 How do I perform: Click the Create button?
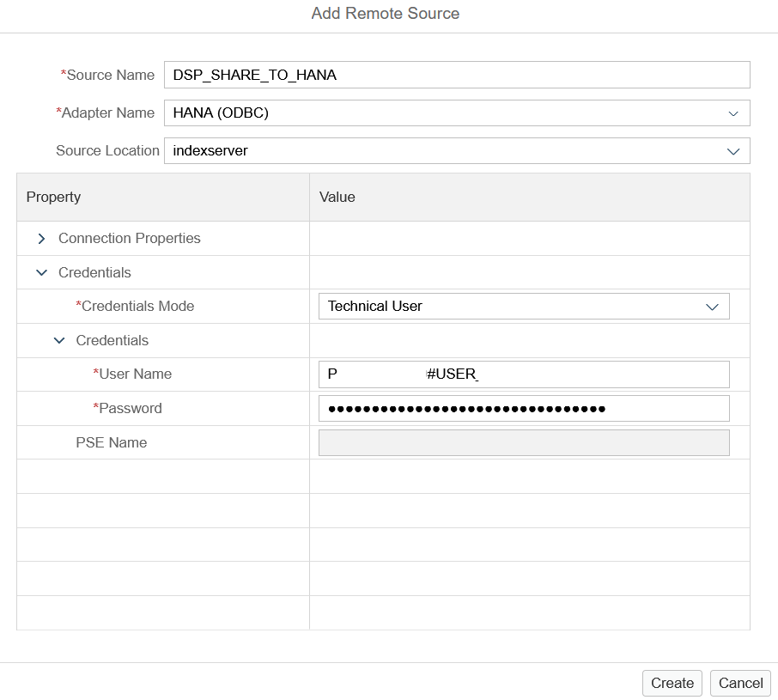pos(672,683)
